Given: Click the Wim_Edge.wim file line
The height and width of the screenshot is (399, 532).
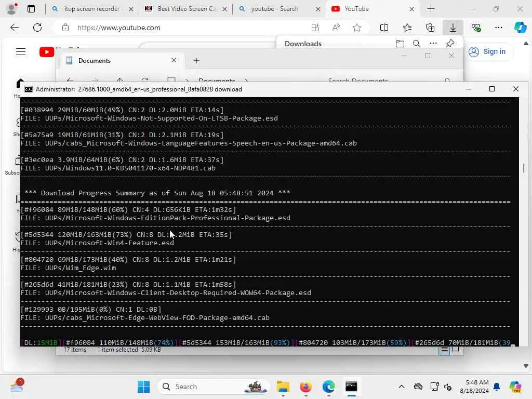Looking at the screenshot, I should click(x=68, y=268).
